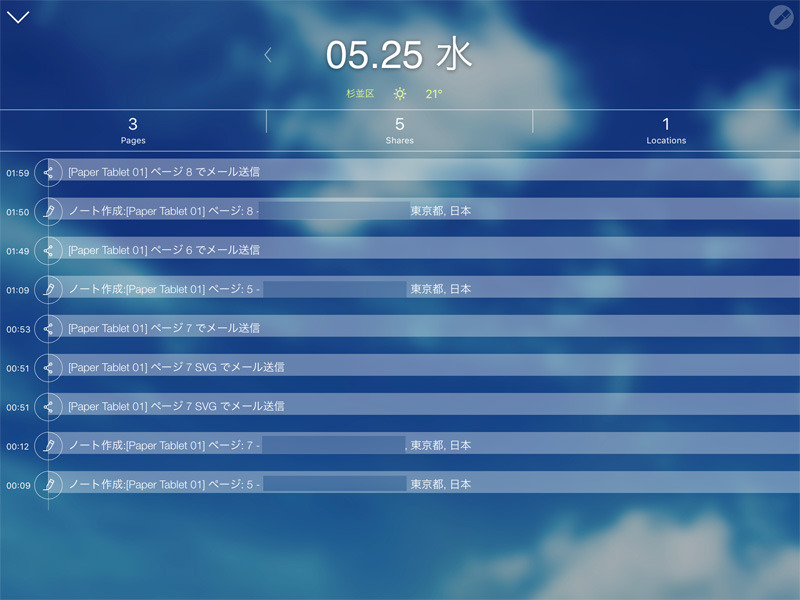Open the Pages tab showing 3

tap(133, 130)
